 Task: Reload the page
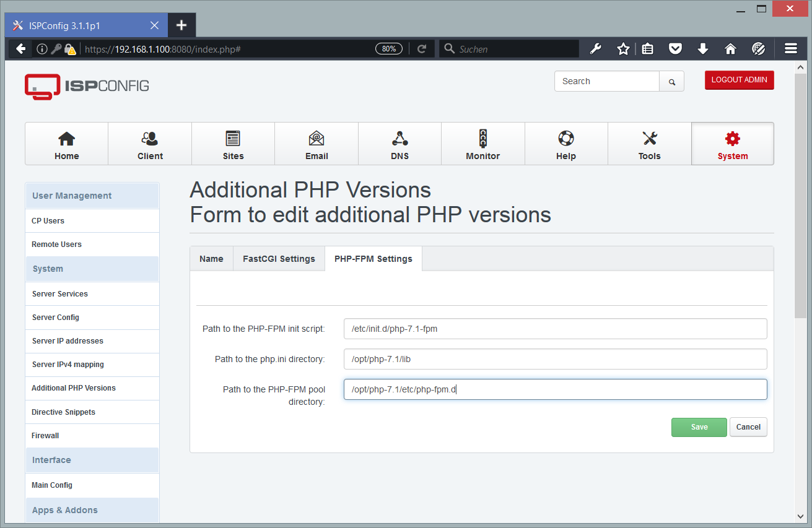(422, 49)
